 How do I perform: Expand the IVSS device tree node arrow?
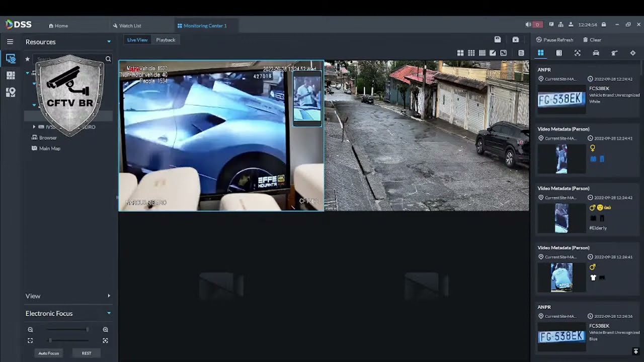point(34,127)
